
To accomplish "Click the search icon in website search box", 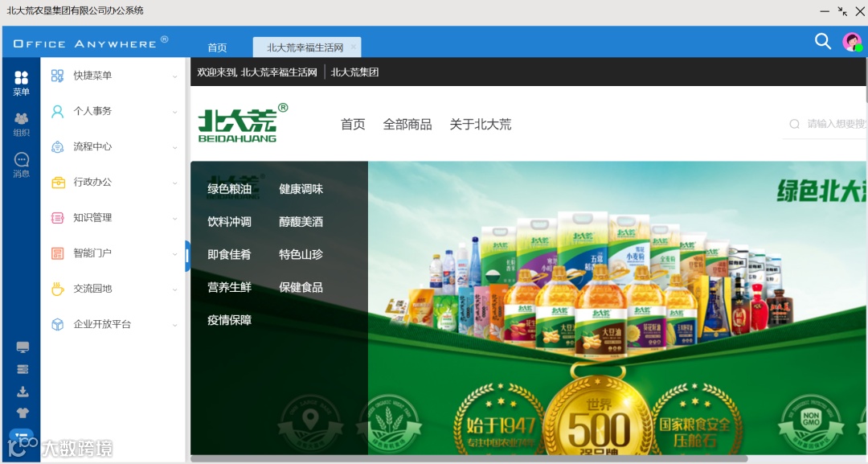I will click(794, 124).
